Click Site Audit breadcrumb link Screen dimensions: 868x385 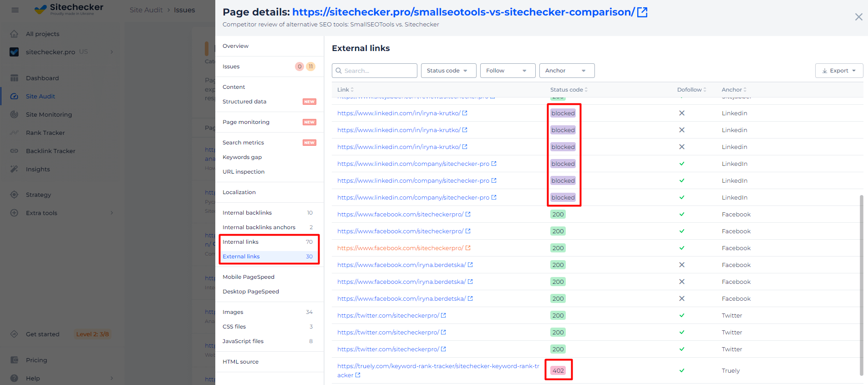(x=146, y=10)
